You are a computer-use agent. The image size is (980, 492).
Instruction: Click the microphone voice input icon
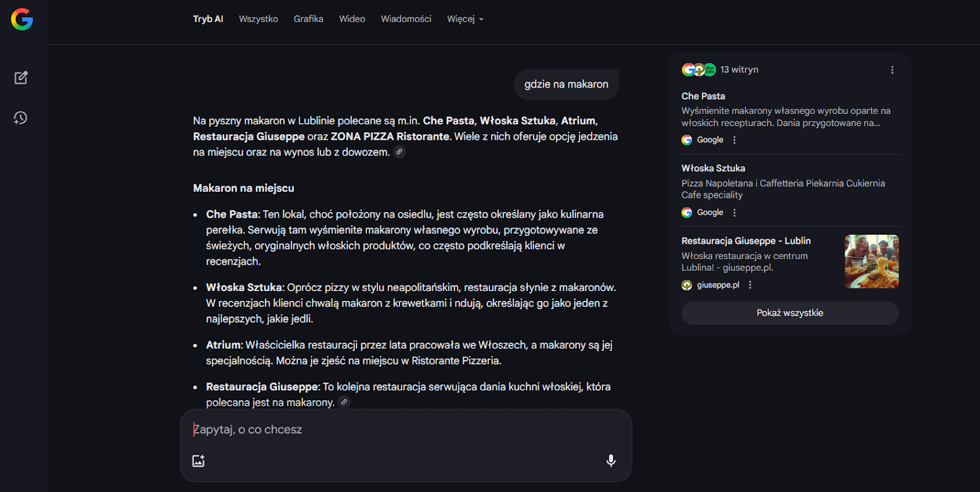coord(611,461)
